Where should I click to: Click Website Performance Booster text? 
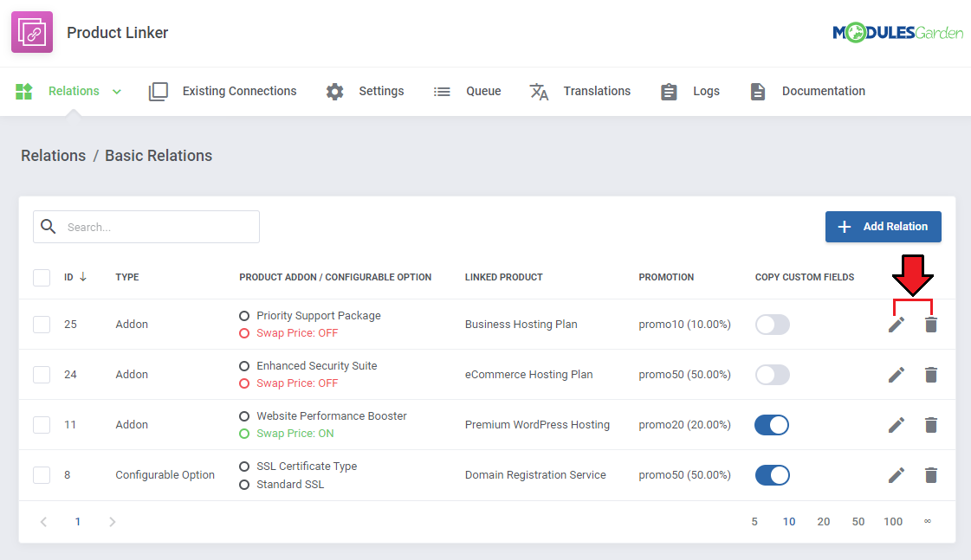(331, 415)
